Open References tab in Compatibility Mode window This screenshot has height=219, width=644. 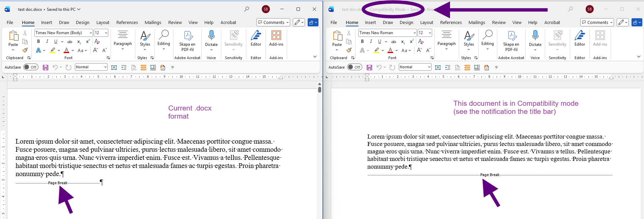click(451, 22)
